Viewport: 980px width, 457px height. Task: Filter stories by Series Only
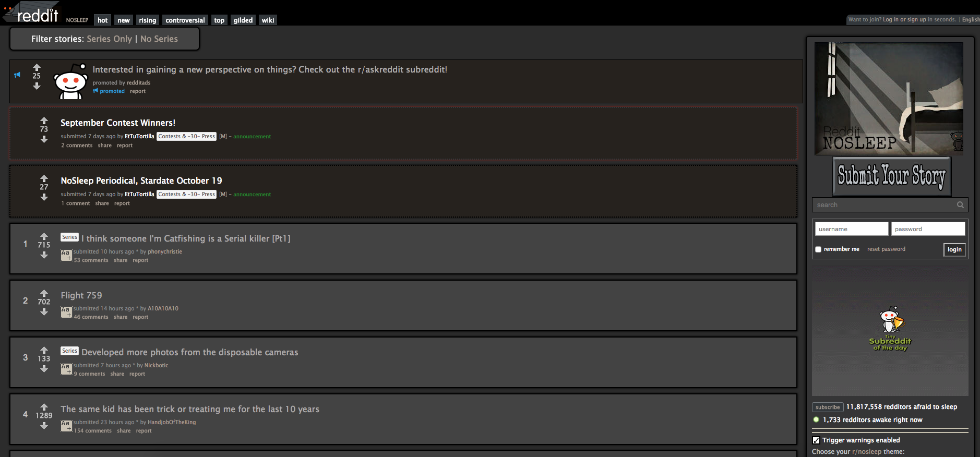click(x=109, y=39)
